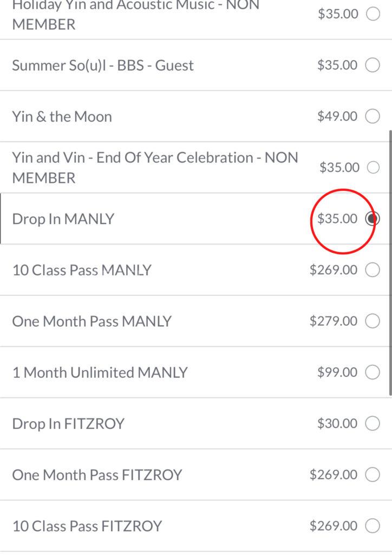
Task: Choose the 10 Class Pass MANLY option
Action: pos(373,270)
